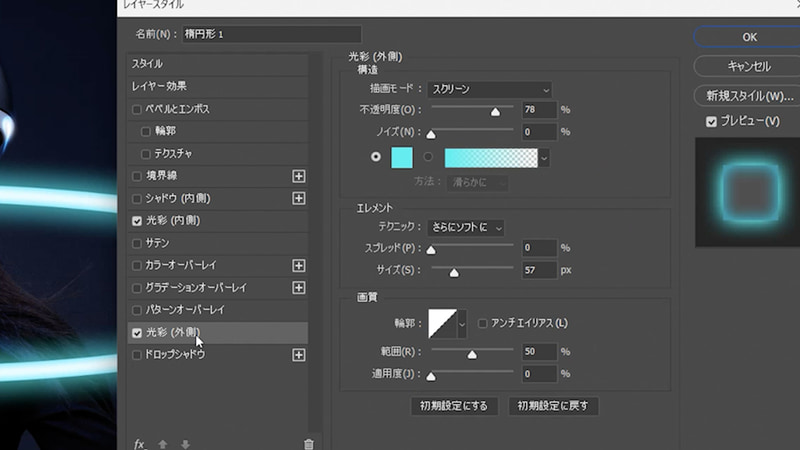Open the テクニック さらにソフトに dropdown
Screen dimensions: 800x450
pos(466,227)
